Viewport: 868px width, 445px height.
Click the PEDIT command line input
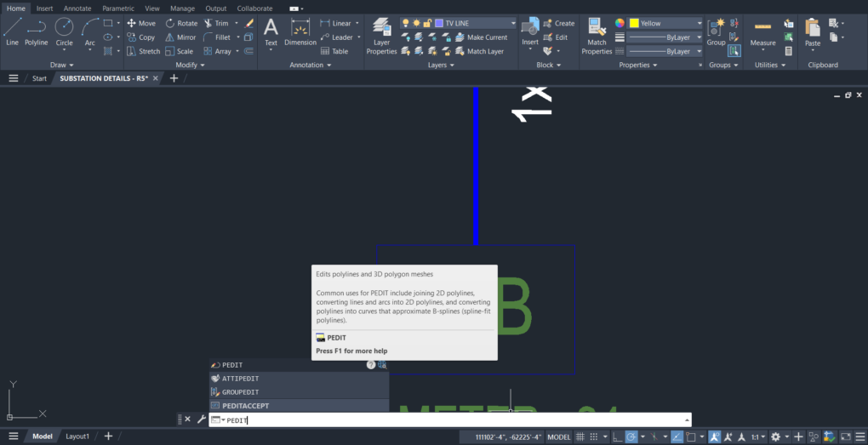[x=450, y=420]
